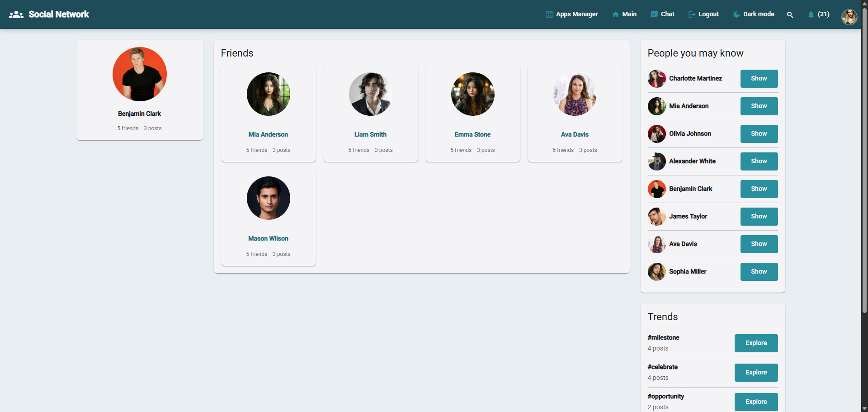Toggle Dark mode
868x412 pixels.
click(754, 14)
